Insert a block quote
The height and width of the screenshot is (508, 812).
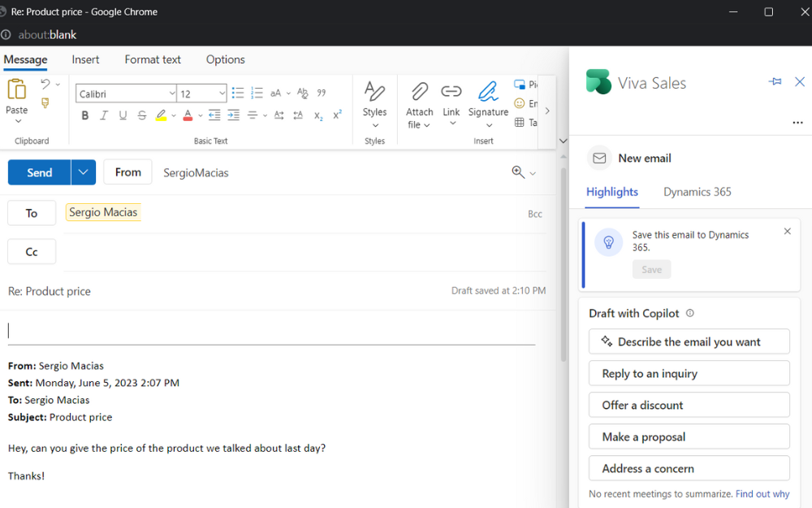[322, 93]
